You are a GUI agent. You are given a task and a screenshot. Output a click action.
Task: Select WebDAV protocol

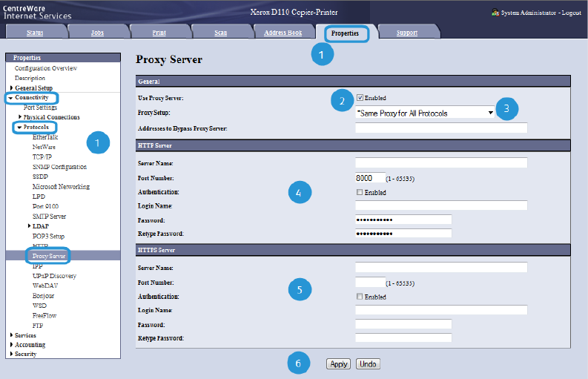tap(45, 286)
